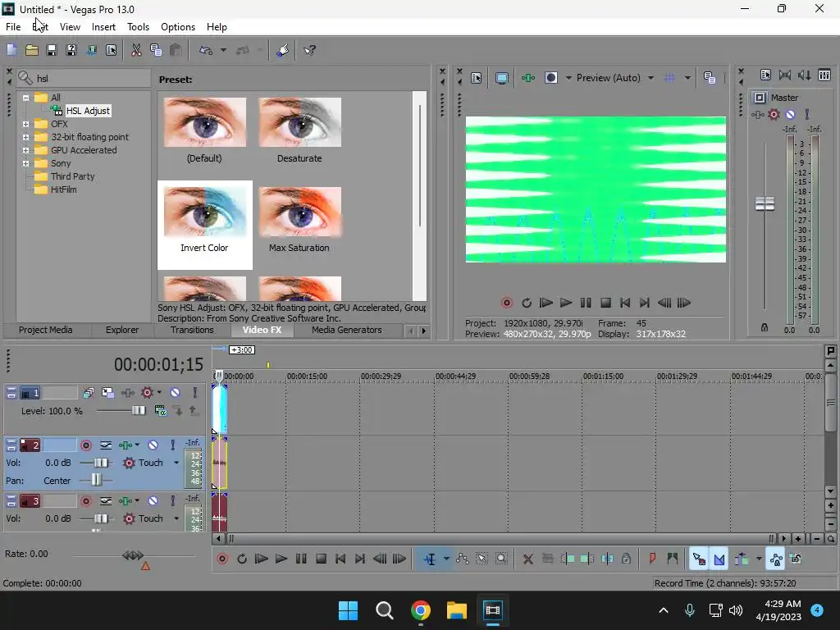Select HSL Adjust in the FX tree
This screenshot has width=840, height=630.
click(88, 111)
